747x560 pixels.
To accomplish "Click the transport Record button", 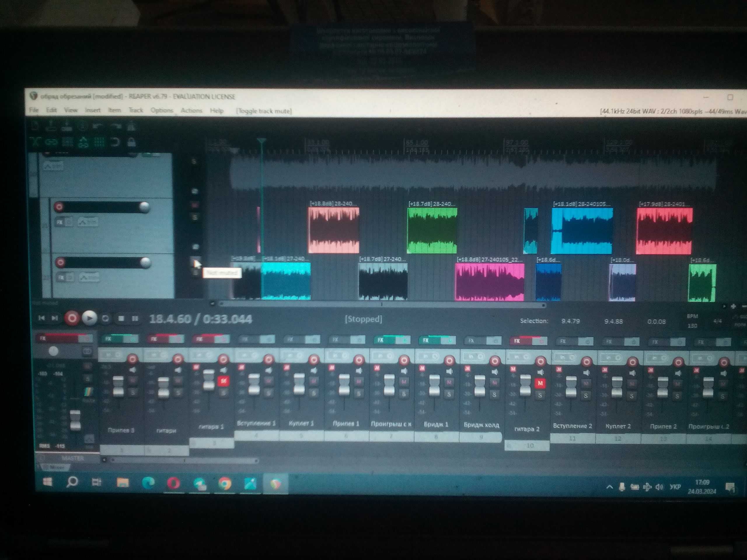I will tap(71, 318).
